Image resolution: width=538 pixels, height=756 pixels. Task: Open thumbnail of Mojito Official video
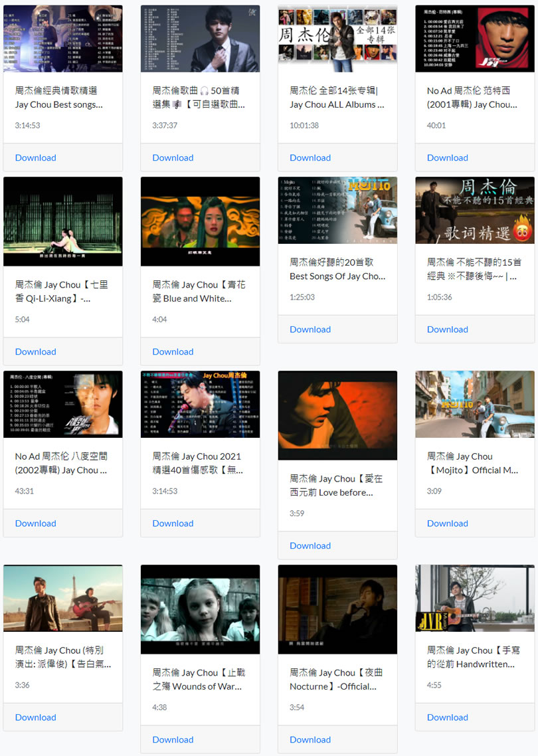pyautogui.click(x=475, y=404)
